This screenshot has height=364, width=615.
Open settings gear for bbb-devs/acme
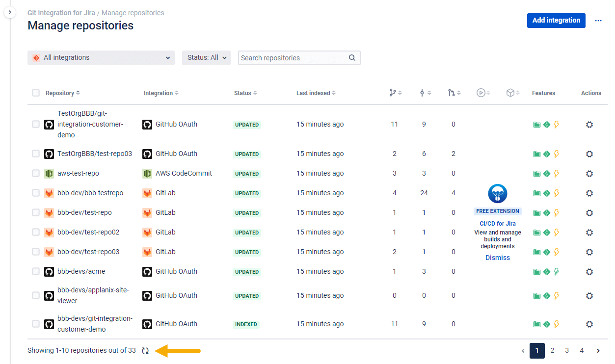589,272
